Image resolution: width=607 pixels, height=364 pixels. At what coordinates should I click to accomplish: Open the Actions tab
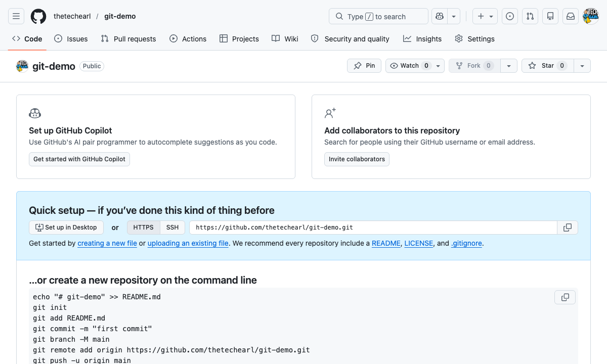(188, 39)
